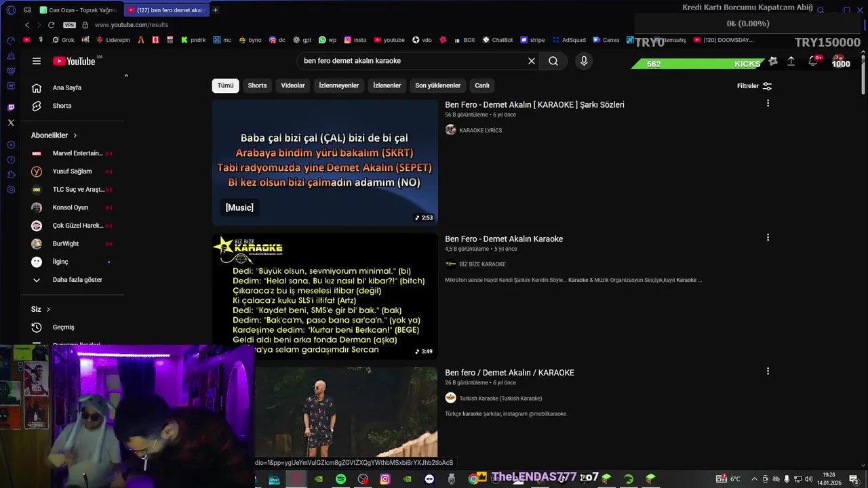Screen dimensions: 868x488
Task: Open Geçmiş history in the sidebar
Action: 72,327
